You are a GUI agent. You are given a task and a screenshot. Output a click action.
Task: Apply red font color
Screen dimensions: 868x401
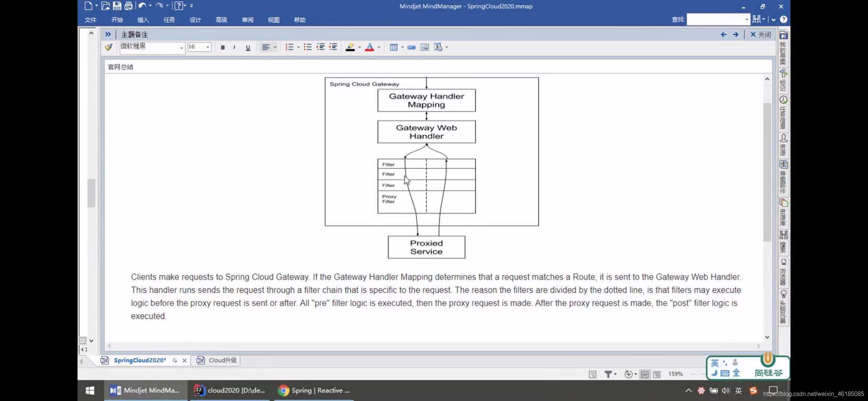coord(370,47)
